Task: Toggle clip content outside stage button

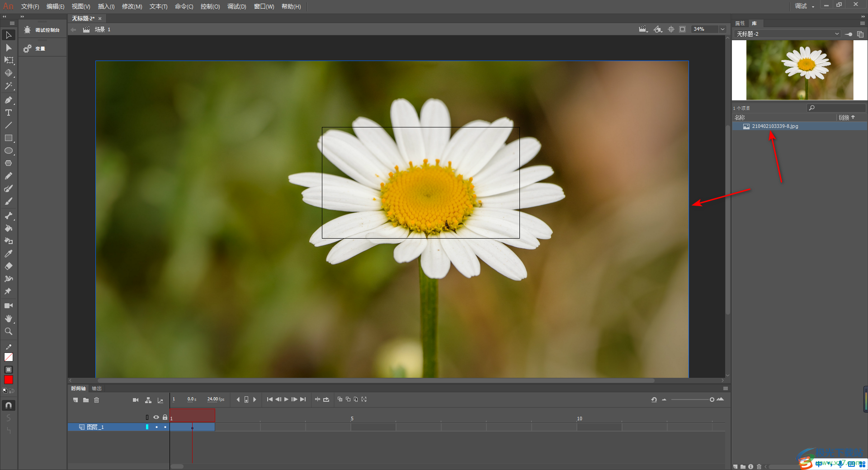Action: [x=683, y=29]
